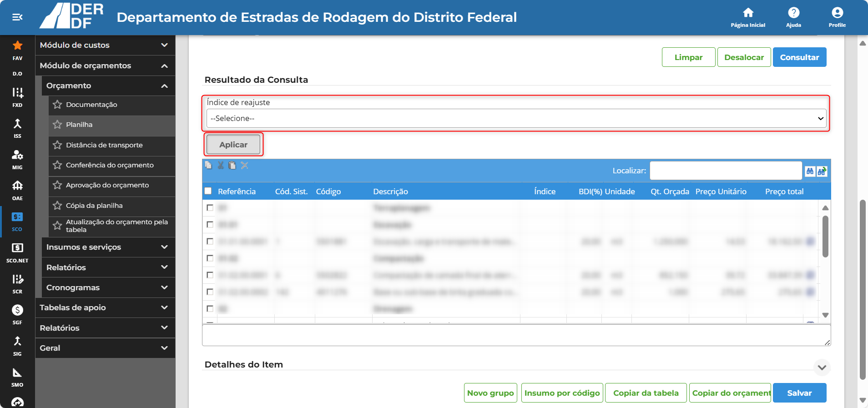Expand Módulo de custos
The width and height of the screenshot is (868, 408).
105,45
